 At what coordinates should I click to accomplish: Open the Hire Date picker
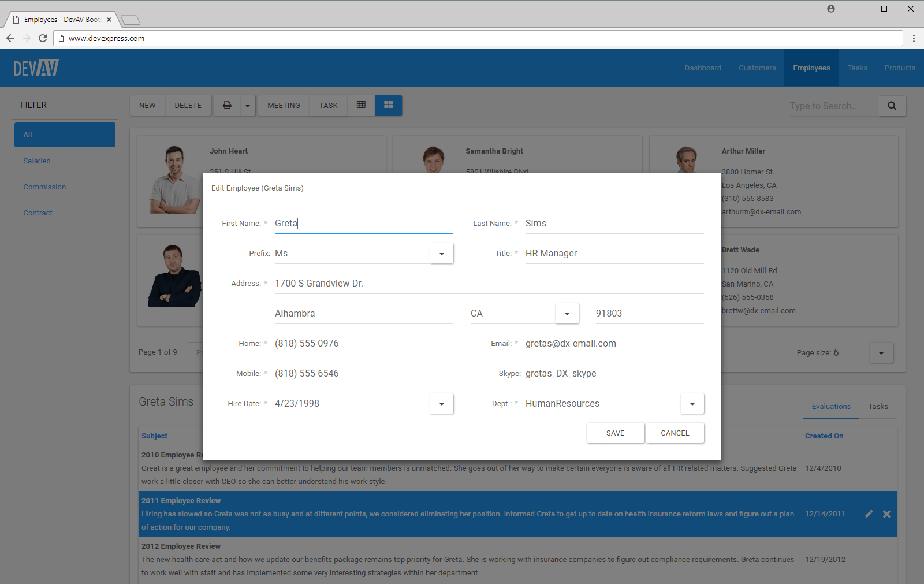441,403
